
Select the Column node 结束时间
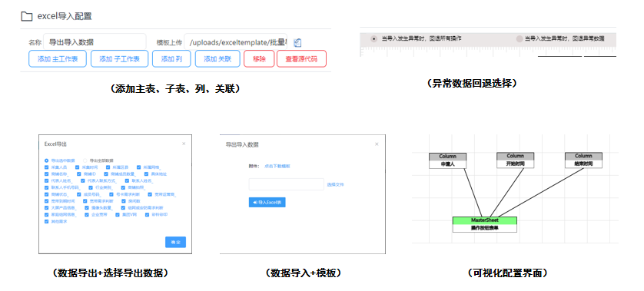coord(583,160)
